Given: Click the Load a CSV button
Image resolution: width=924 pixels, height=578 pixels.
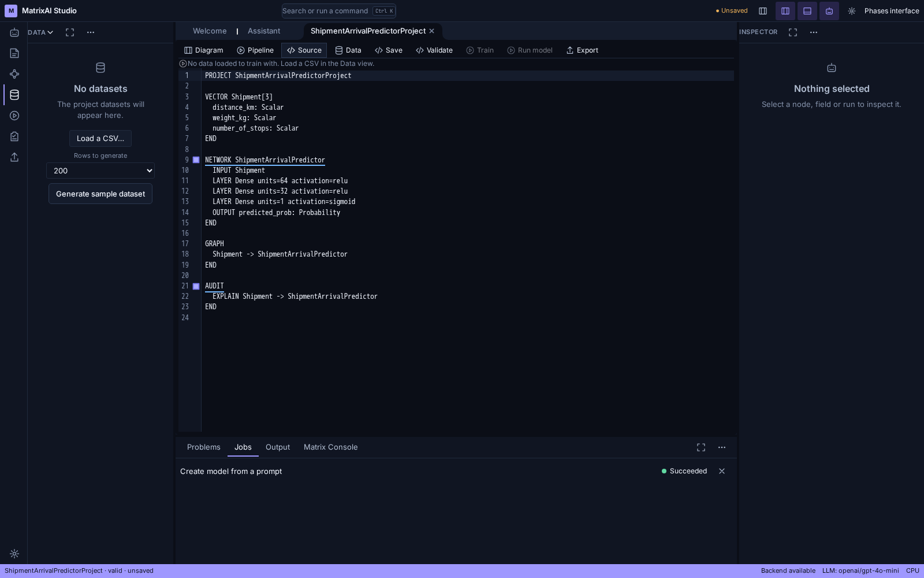Looking at the screenshot, I should [x=100, y=139].
